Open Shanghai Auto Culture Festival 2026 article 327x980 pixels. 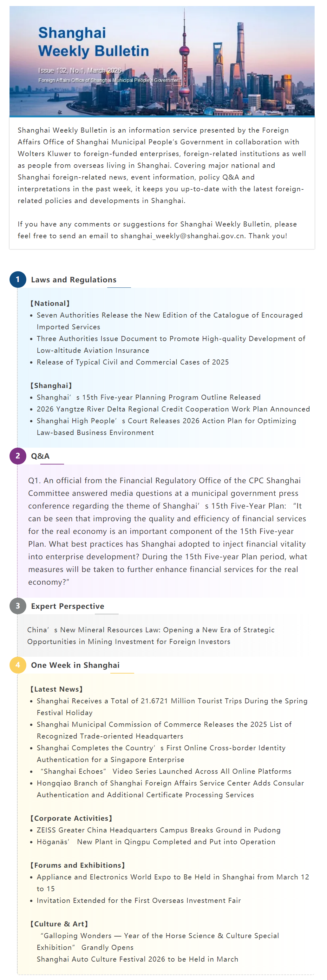137,959
